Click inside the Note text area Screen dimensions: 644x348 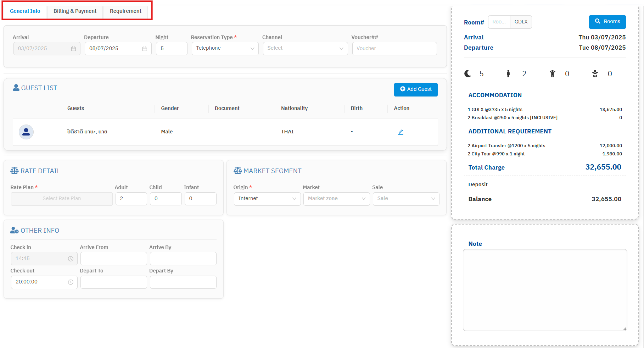(x=545, y=290)
